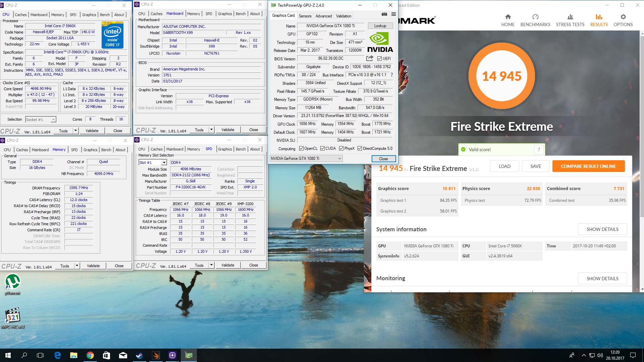Toggle CUDA checkbox in GPU-Z

click(322, 148)
